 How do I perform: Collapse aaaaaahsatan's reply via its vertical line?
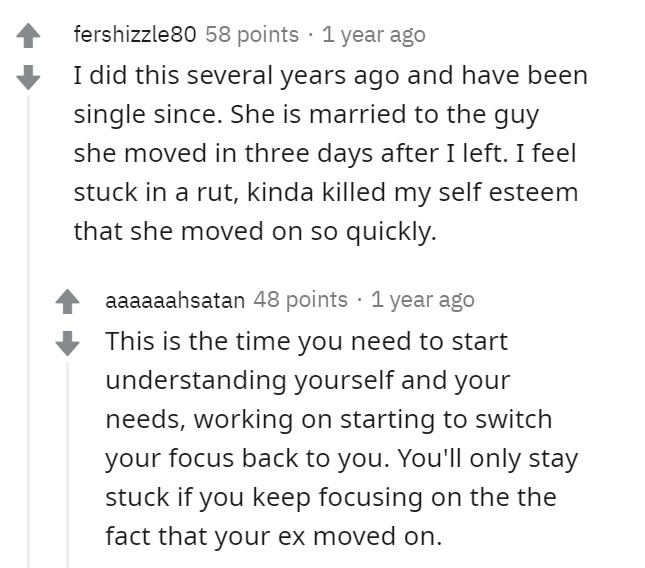click(67, 465)
